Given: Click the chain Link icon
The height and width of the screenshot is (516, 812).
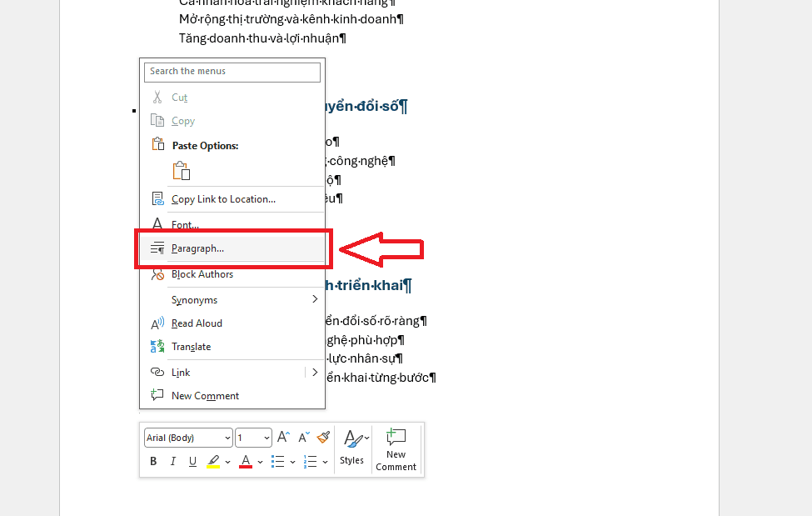Looking at the screenshot, I should coord(157,372).
